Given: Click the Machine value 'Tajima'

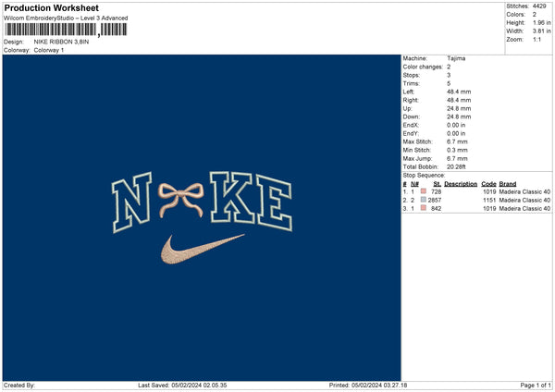Looking at the screenshot, I should click(x=456, y=58).
